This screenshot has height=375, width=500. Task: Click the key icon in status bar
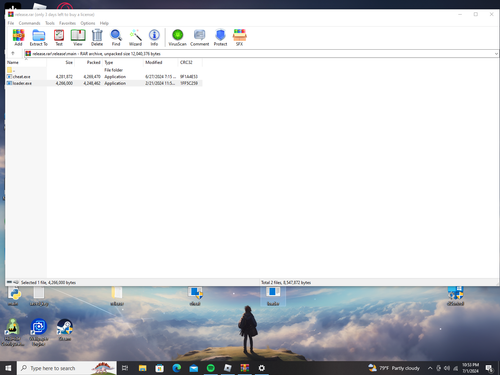click(16, 282)
